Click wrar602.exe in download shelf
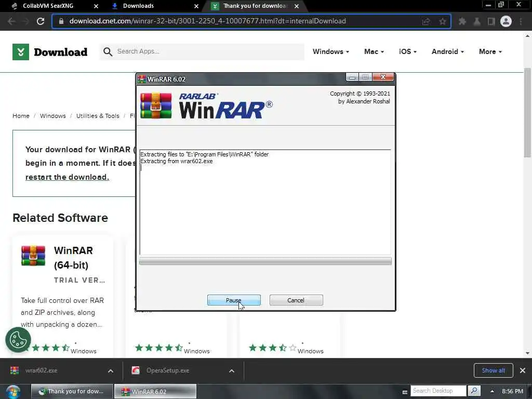532x399 pixels. pos(42,370)
